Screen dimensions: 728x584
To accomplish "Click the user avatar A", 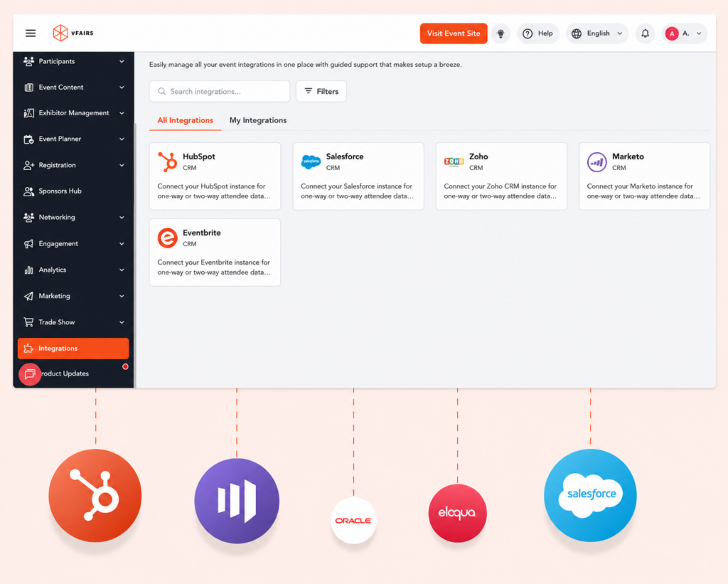I will (671, 33).
